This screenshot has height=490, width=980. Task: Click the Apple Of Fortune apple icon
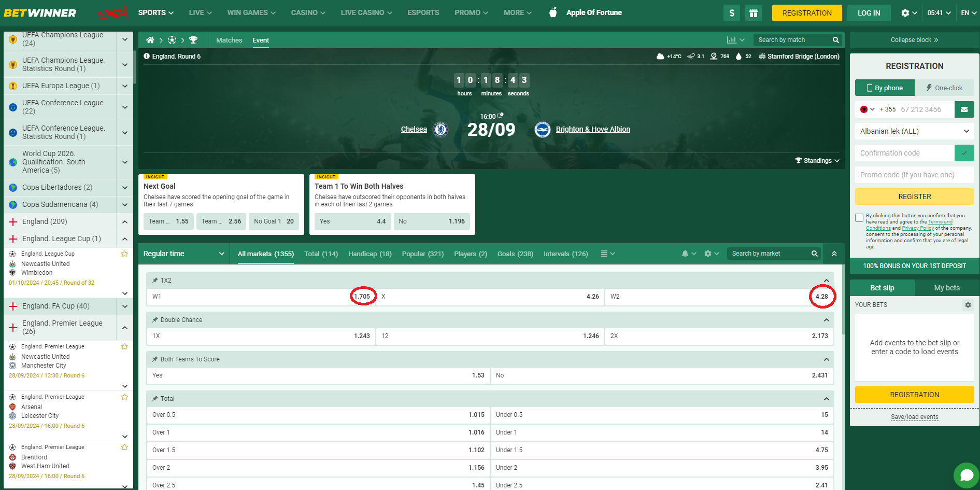(553, 12)
